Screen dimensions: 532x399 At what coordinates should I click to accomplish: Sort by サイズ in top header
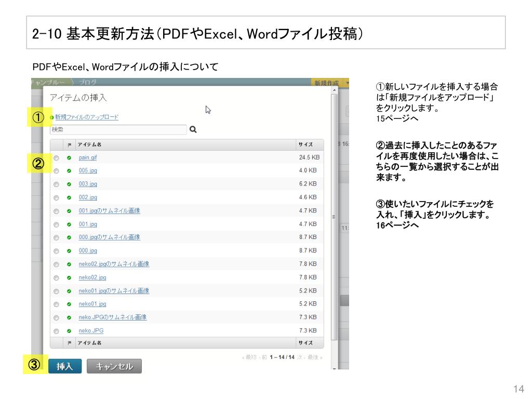click(x=305, y=144)
